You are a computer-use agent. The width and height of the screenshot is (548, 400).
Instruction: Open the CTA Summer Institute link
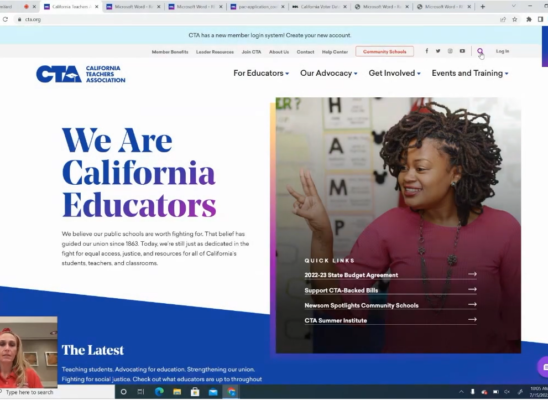[x=336, y=321]
